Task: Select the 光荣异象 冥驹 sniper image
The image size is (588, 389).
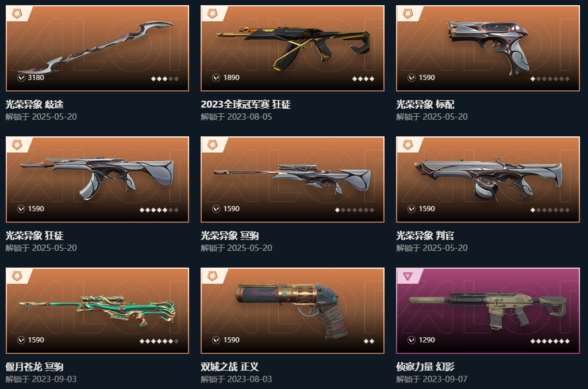Action: tap(292, 179)
